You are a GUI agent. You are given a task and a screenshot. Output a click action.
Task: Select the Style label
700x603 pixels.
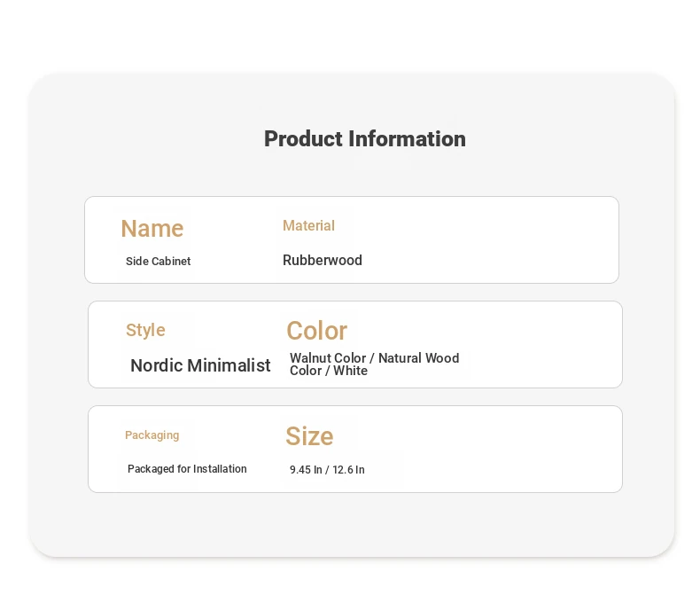pyautogui.click(x=145, y=331)
